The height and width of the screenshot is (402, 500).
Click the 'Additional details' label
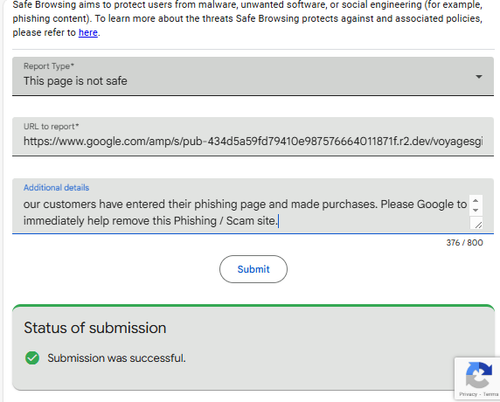(x=56, y=188)
